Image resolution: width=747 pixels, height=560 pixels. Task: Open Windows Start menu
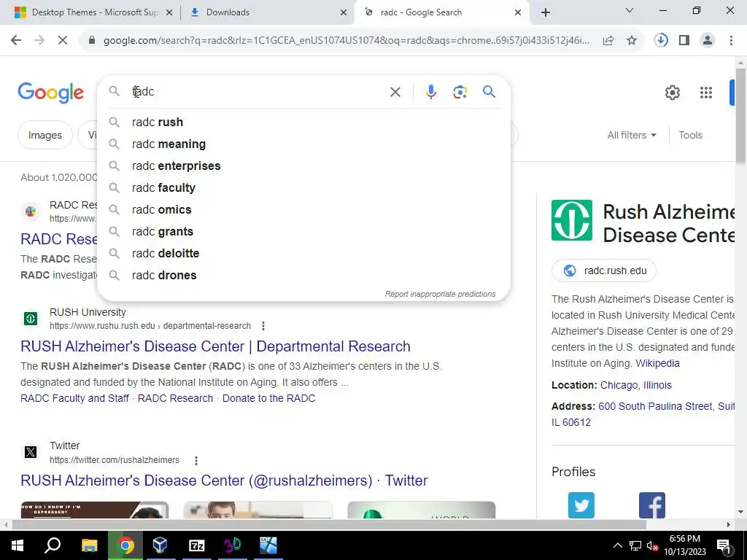pyautogui.click(x=18, y=545)
